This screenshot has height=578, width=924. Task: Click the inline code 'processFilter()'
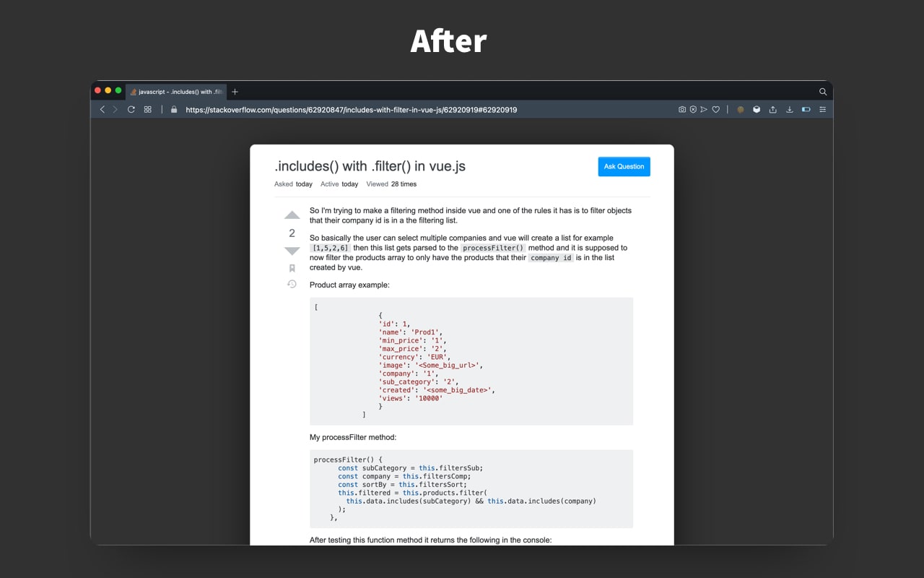pyautogui.click(x=493, y=248)
